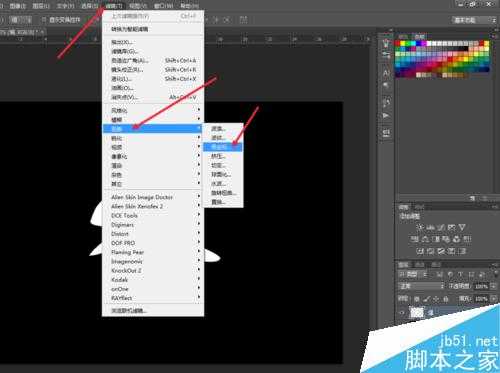Expand the Flaming Pear plugin submenu
The image size is (500, 373).
coord(153,252)
